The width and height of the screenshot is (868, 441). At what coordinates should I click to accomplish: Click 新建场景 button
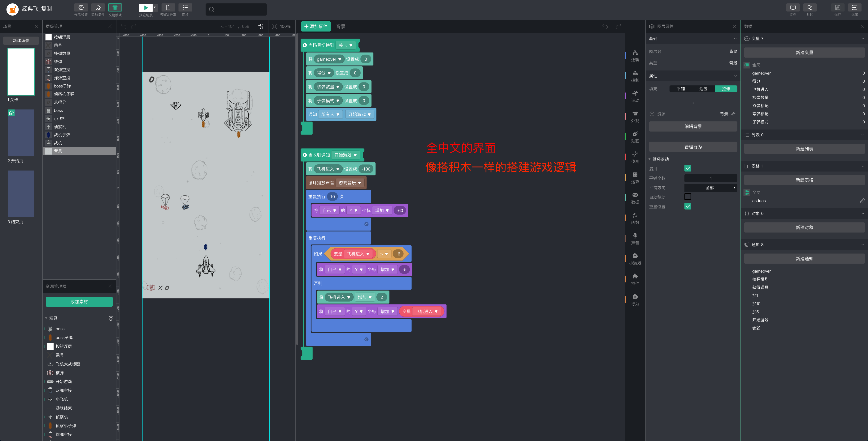click(21, 41)
